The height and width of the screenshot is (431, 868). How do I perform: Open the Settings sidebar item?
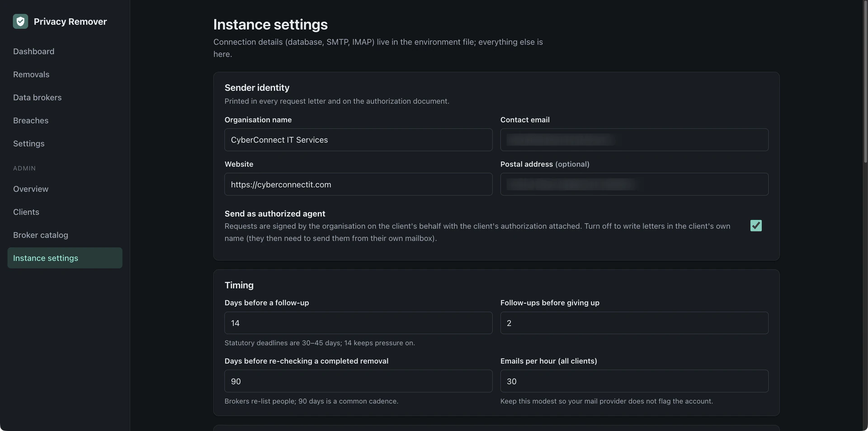point(29,144)
